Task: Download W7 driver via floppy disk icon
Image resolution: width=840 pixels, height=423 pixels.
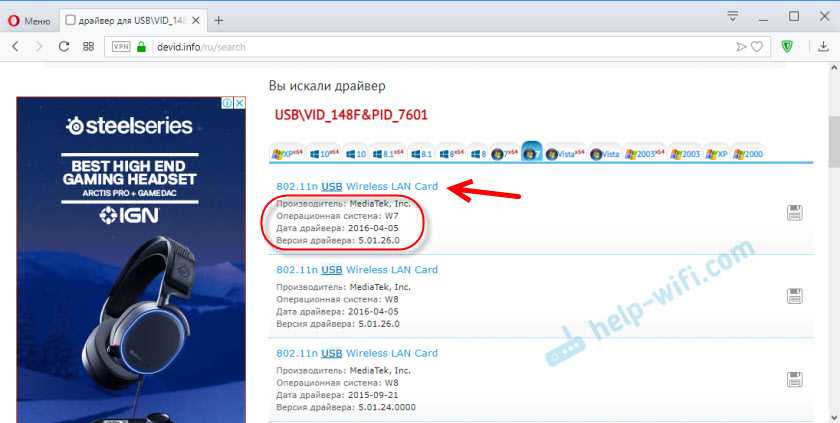Action: click(795, 211)
